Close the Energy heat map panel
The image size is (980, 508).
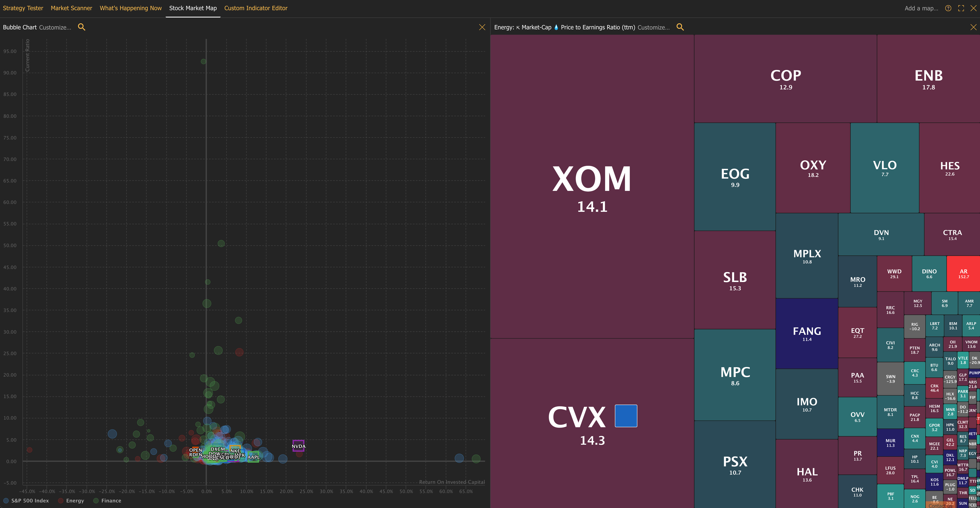973,27
